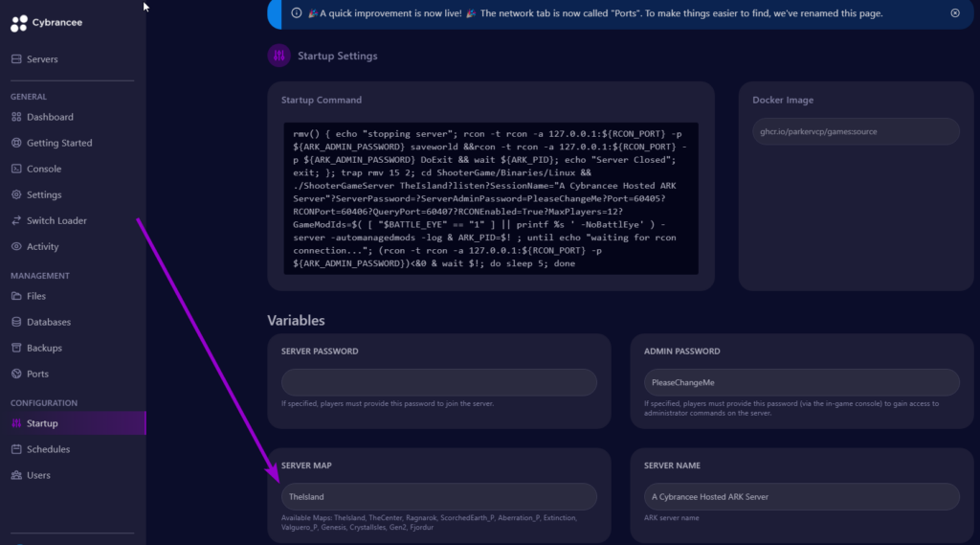Click the Activity eye icon
This screenshot has width=980, height=545.
[x=16, y=246]
